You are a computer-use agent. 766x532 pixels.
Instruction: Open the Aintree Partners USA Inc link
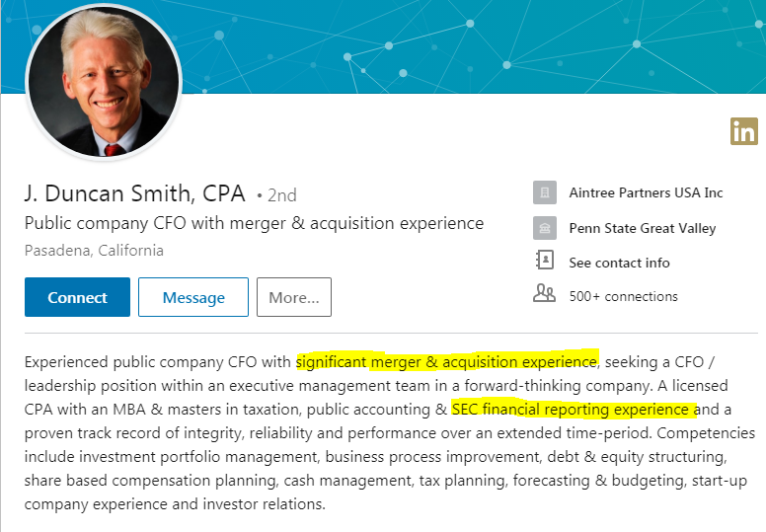click(646, 193)
